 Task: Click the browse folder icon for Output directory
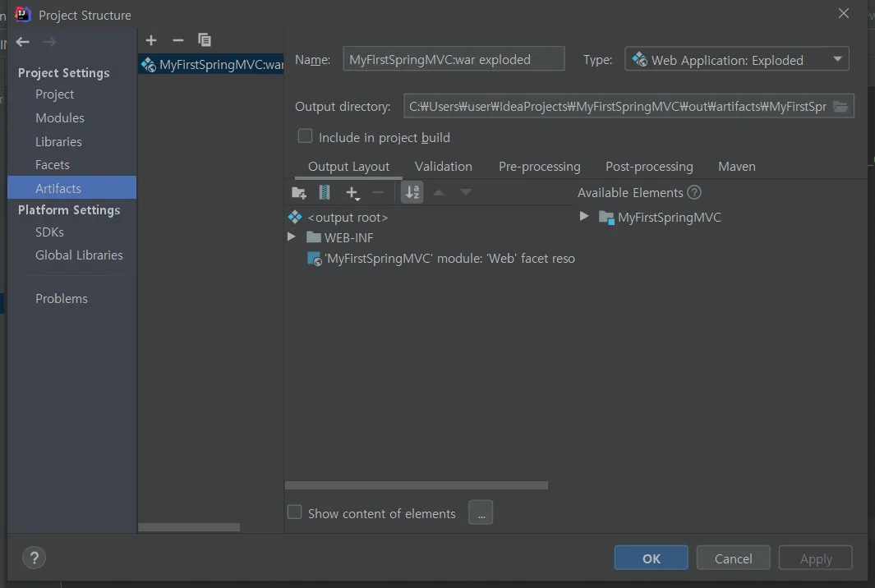(840, 107)
